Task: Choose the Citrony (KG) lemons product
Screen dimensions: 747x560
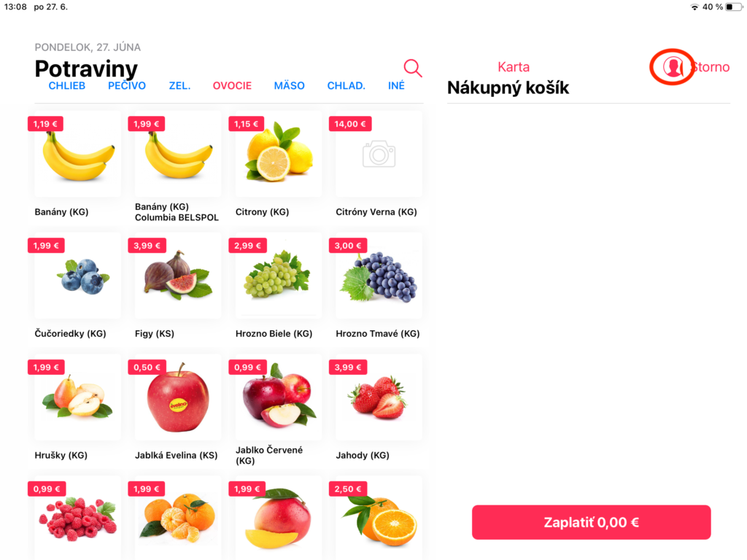Action: (278, 164)
